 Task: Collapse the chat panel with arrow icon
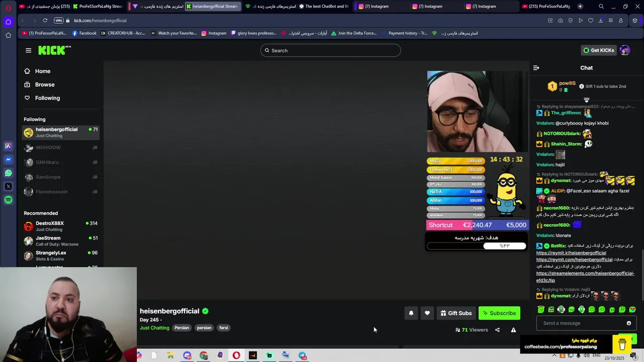pos(536,68)
